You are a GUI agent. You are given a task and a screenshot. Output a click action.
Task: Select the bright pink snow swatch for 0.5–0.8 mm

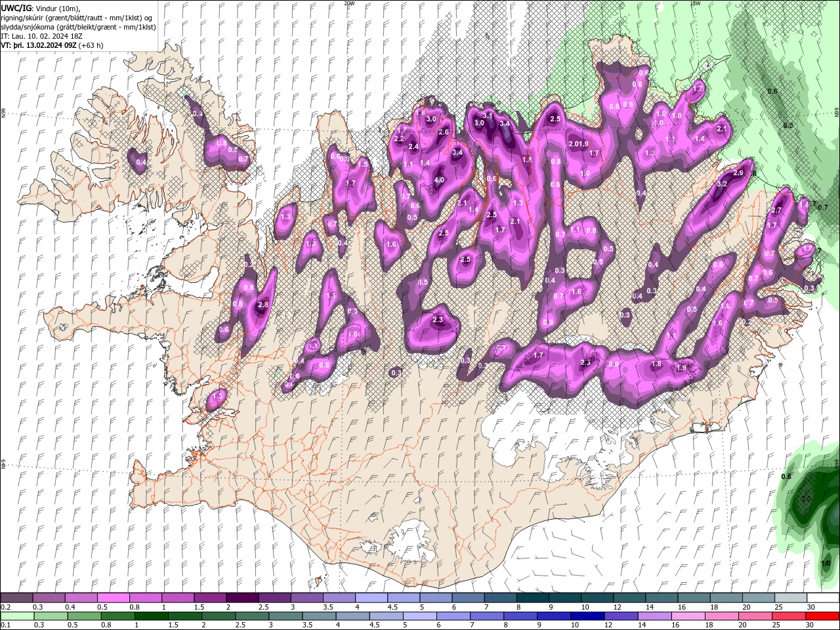pyautogui.click(x=113, y=598)
